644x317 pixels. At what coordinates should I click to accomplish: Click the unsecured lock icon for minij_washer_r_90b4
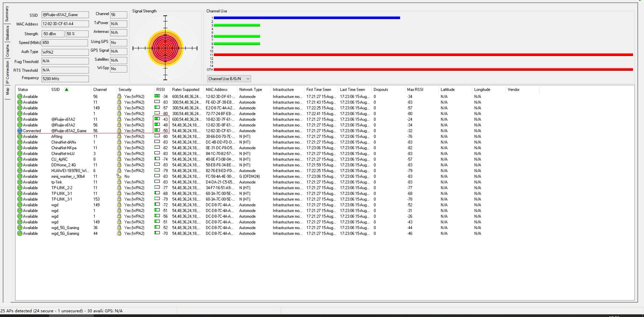pyautogui.click(x=119, y=176)
